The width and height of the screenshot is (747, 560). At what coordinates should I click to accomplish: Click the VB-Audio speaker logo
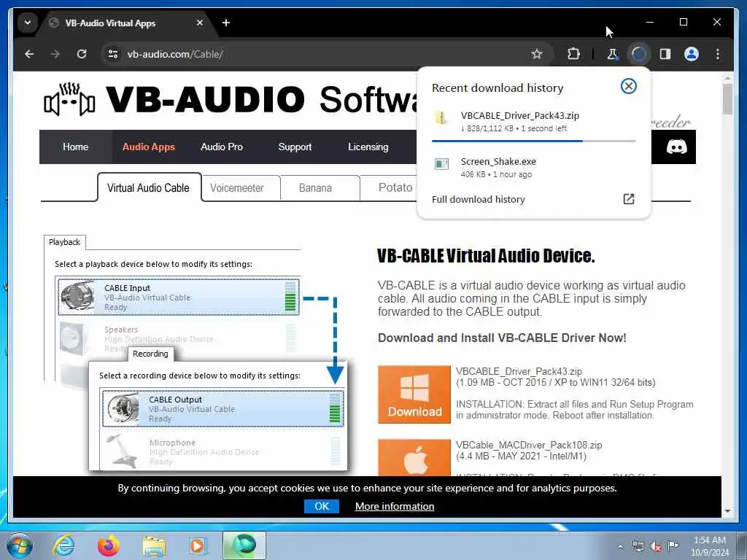pos(69,99)
